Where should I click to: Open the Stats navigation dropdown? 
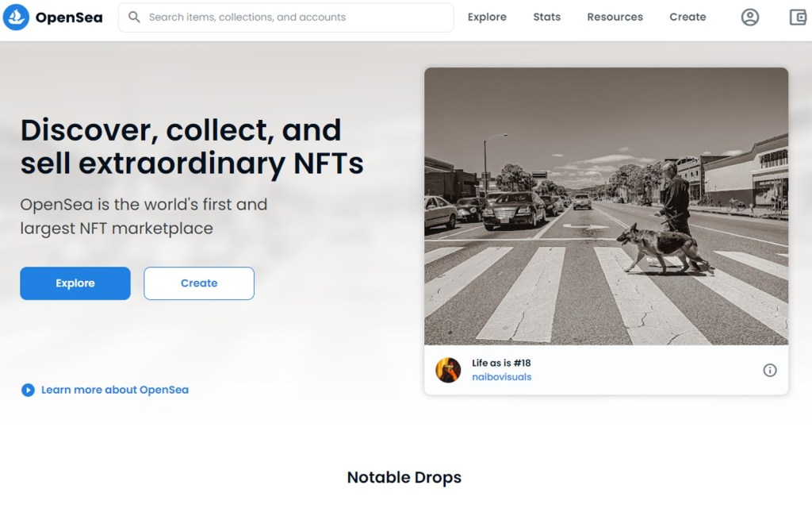coord(546,17)
